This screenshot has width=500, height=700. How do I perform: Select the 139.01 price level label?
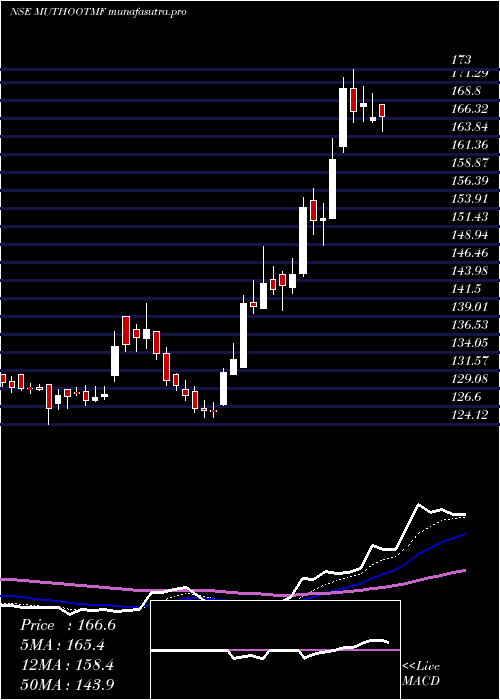click(469, 307)
